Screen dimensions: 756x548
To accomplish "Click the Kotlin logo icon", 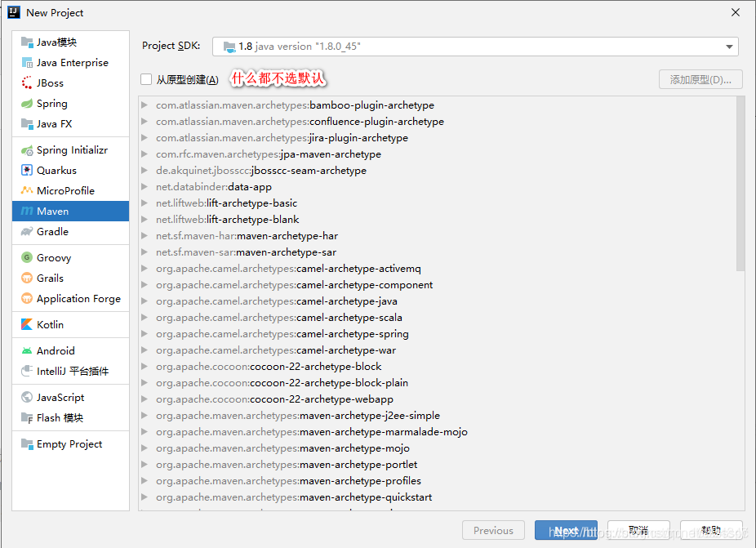I will [27, 325].
